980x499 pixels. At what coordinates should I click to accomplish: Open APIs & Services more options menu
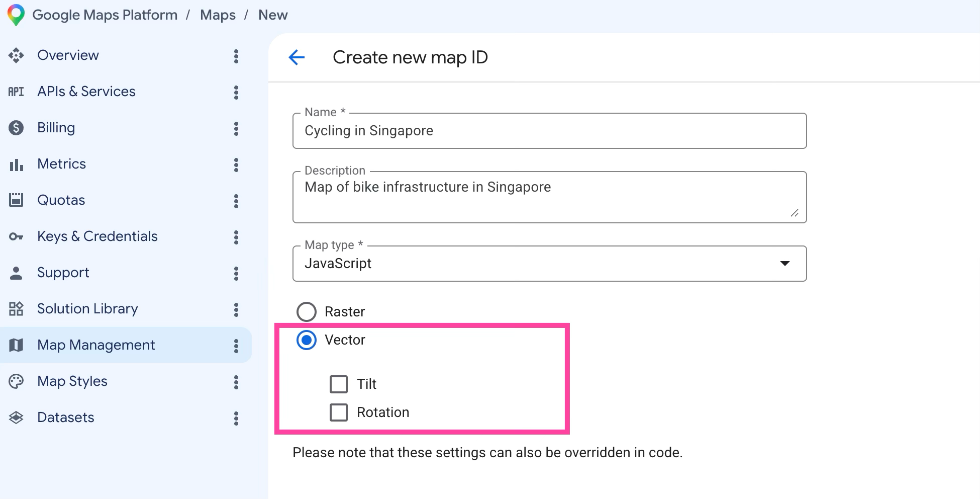[236, 92]
